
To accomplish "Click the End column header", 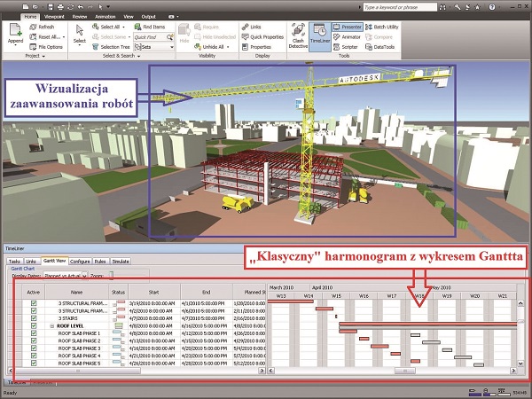I will (x=207, y=292).
